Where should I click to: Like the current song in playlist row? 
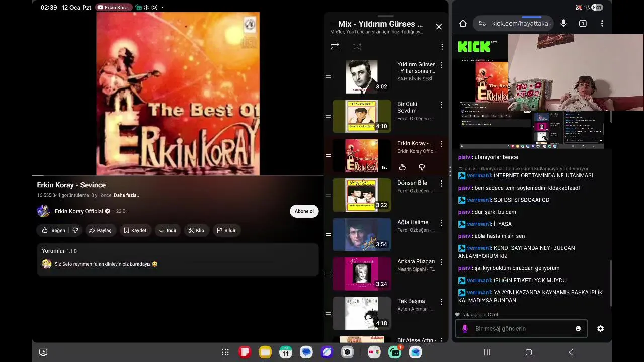tap(403, 167)
